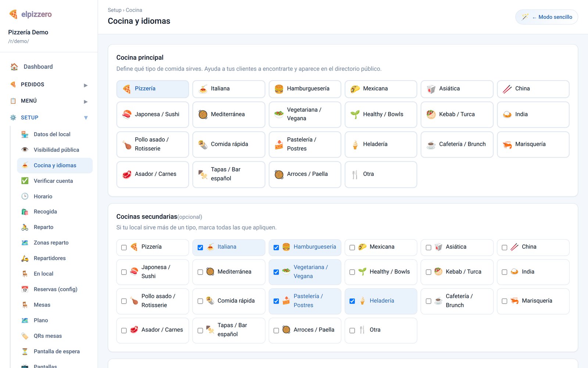
Task: Set Otra as main cuisine
Action: [x=381, y=174]
